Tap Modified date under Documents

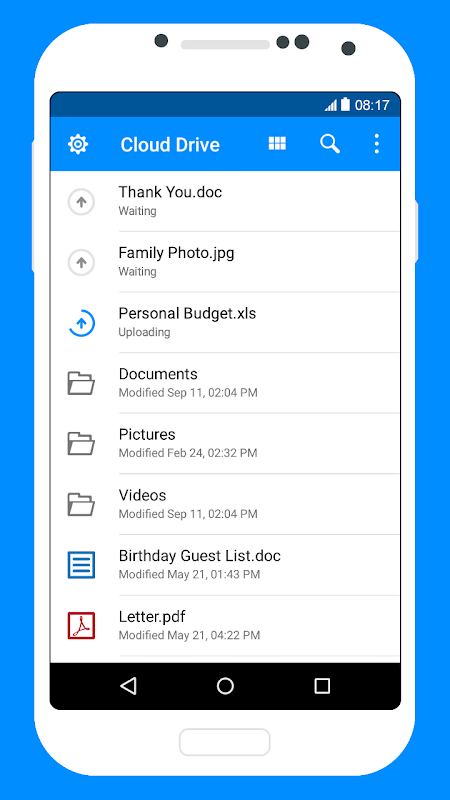click(x=188, y=393)
